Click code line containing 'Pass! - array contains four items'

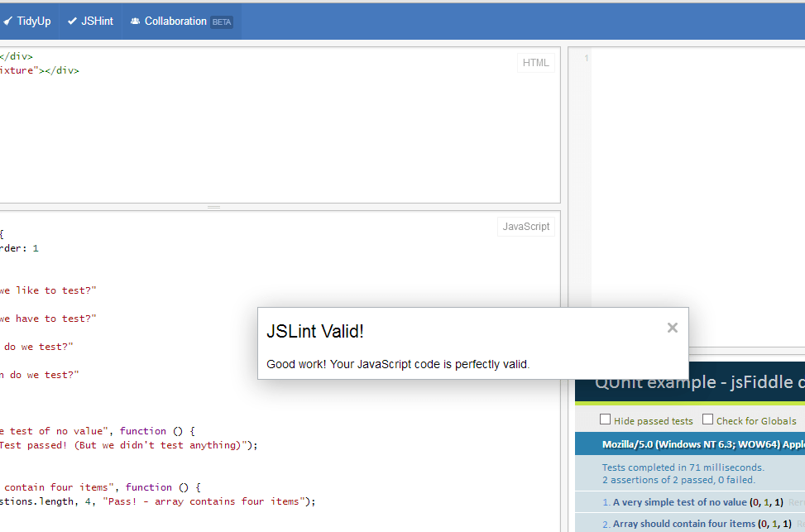158,501
